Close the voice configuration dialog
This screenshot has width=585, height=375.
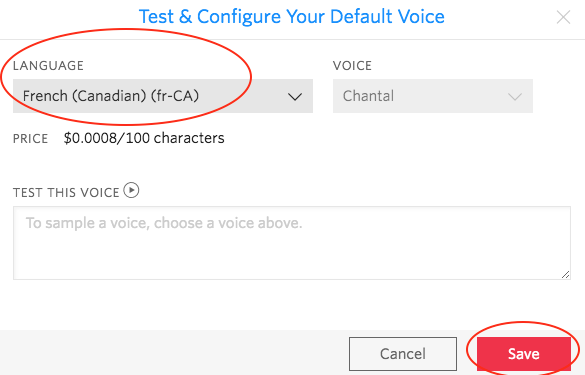point(563,17)
